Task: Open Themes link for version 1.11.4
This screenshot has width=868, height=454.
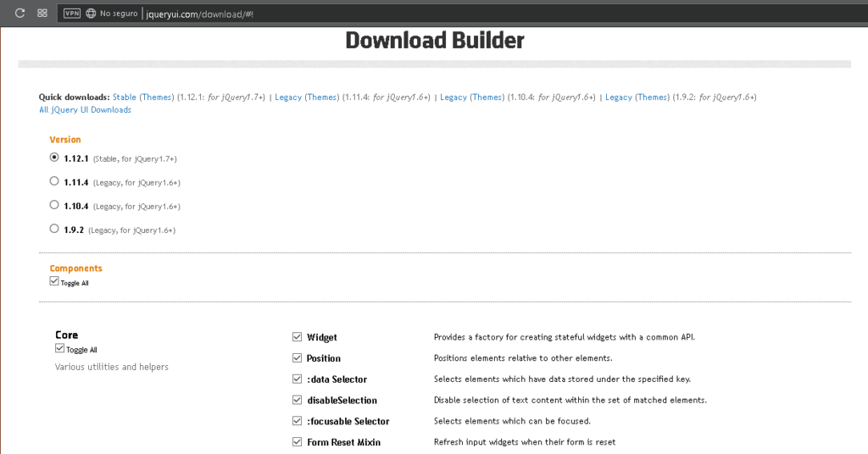Action: click(322, 97)
